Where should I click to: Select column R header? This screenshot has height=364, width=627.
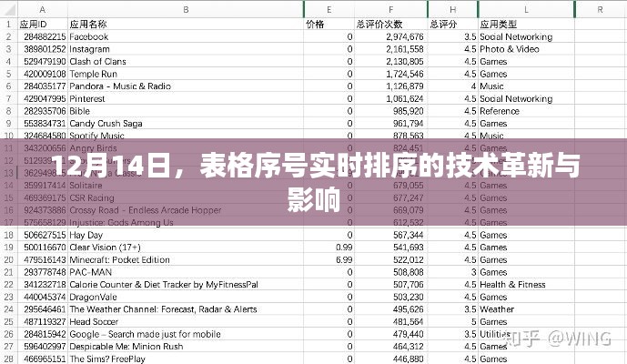(601, 9)
